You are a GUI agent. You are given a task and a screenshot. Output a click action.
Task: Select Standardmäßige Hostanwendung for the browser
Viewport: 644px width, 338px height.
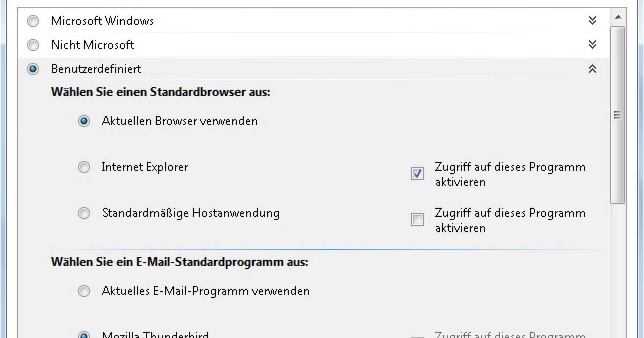click(84, 212)
